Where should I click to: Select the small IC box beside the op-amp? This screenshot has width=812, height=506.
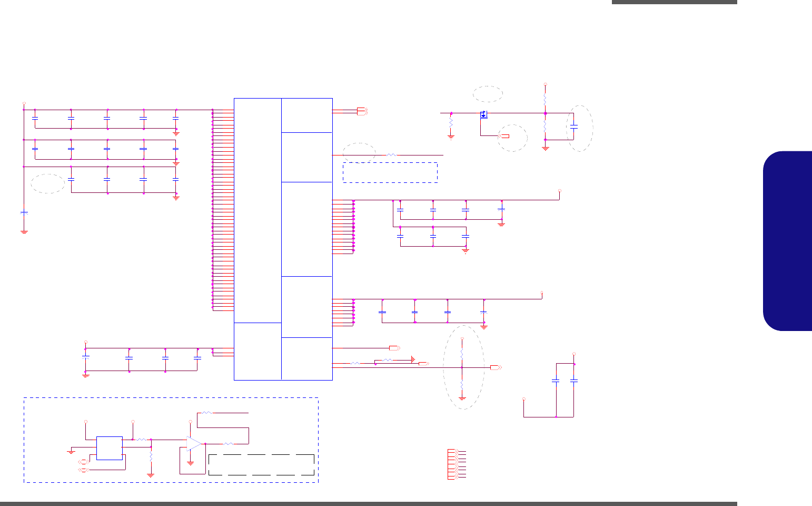tap(110, 448)
